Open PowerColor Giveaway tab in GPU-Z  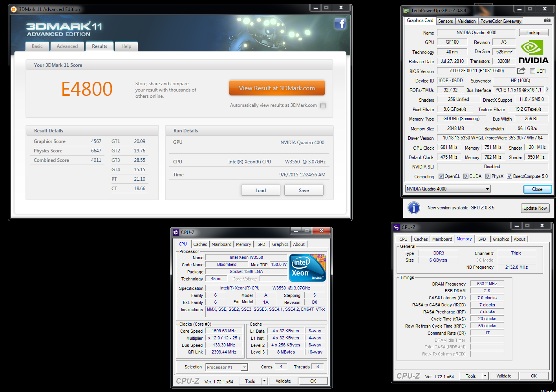pyautogui.click(x=501, y=21)
